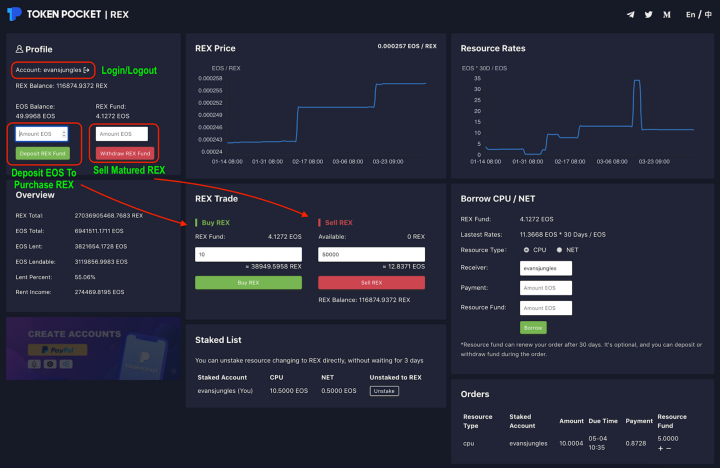Click the red Sell REX button
The image size is (720, 468).
[x=371, y=282]
